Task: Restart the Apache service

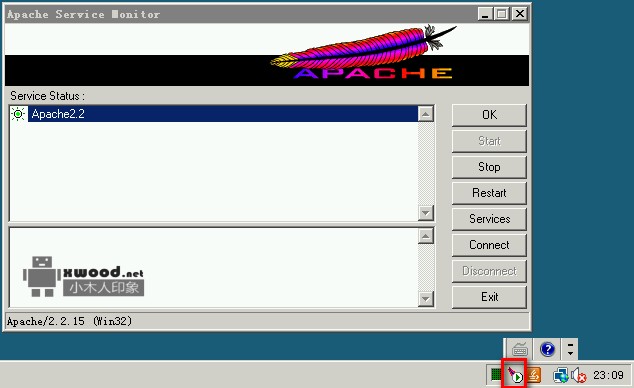Action: coord(489,193)
